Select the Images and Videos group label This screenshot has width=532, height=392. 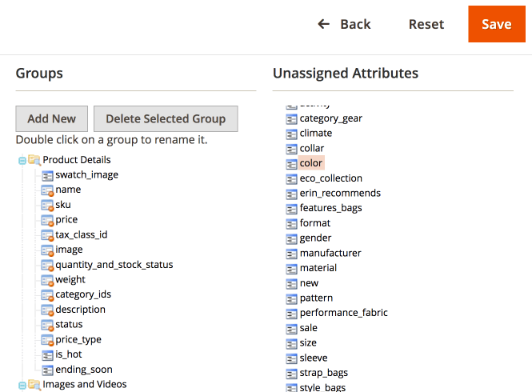pyautogui.click(x=85, y=384)
